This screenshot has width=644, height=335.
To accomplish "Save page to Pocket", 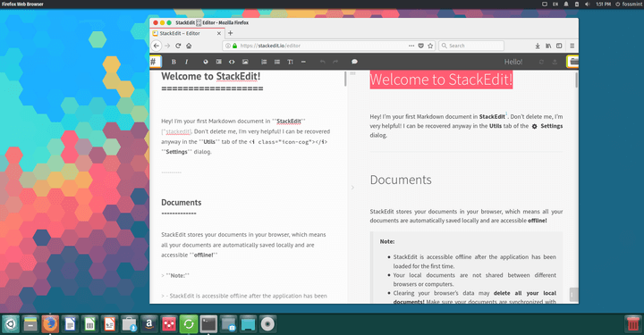I will 421,46.
